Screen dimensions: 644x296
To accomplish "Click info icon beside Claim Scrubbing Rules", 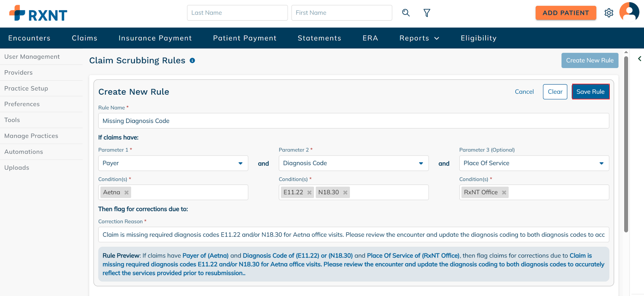I will 192,60.
